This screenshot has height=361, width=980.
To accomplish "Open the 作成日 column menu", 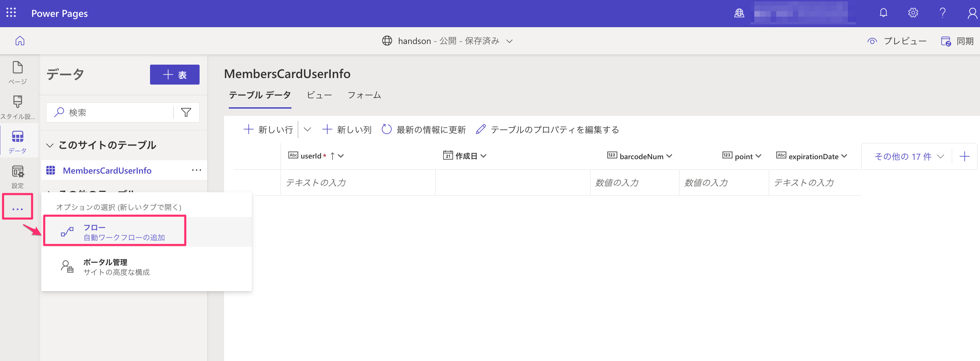I will point(483,156).
